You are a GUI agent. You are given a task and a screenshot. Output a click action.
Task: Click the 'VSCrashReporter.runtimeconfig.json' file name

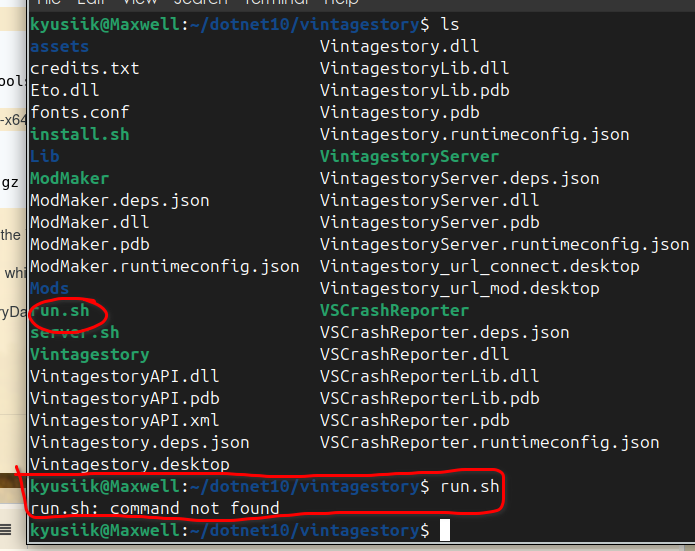[490, 442]
